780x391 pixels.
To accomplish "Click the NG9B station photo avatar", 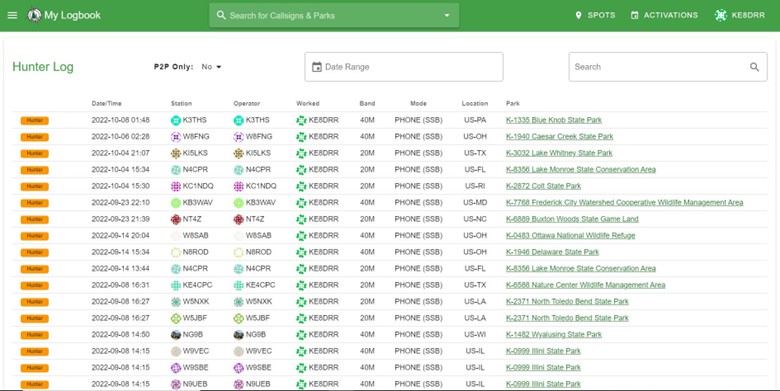I will click(x=176, y=334).
